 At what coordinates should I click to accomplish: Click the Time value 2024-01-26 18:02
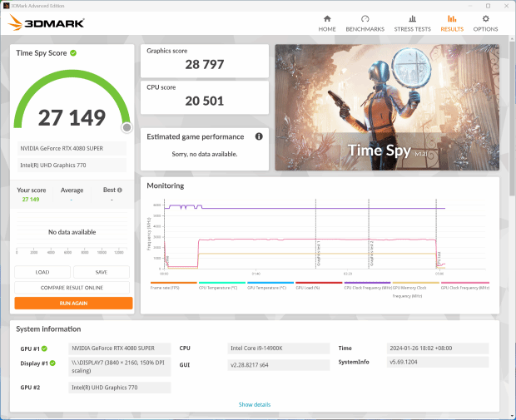(438, 348)
